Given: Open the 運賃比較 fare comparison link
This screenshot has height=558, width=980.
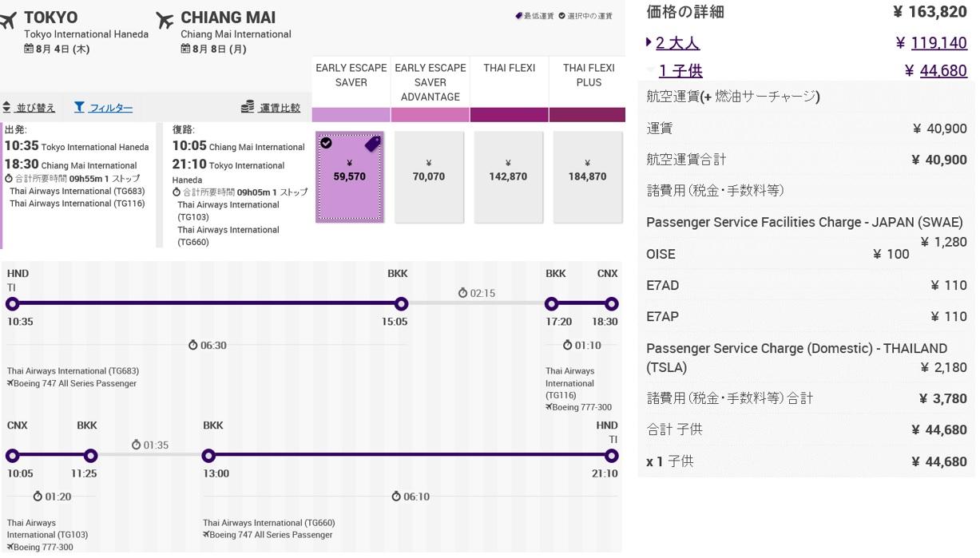Looking at the screenshot, I should pyautogui.click(x=280, y=108).
